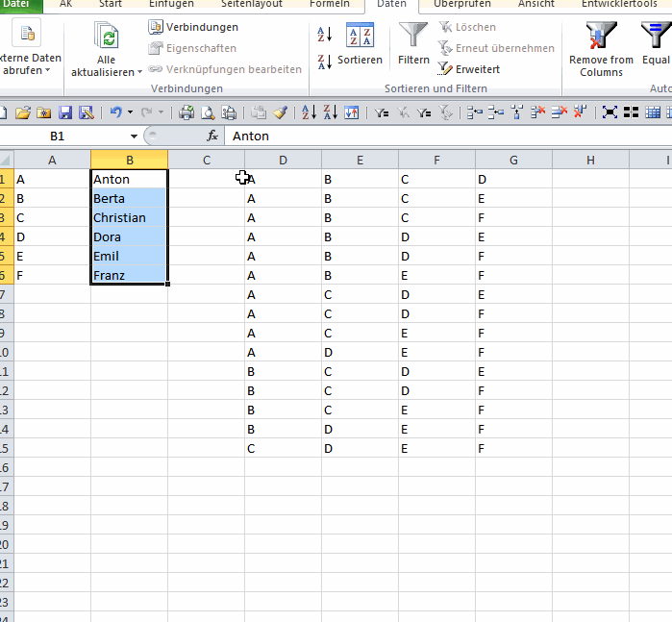Click the delete columns red X icon
Screen dimensions: 672x622
pos(581,112)
